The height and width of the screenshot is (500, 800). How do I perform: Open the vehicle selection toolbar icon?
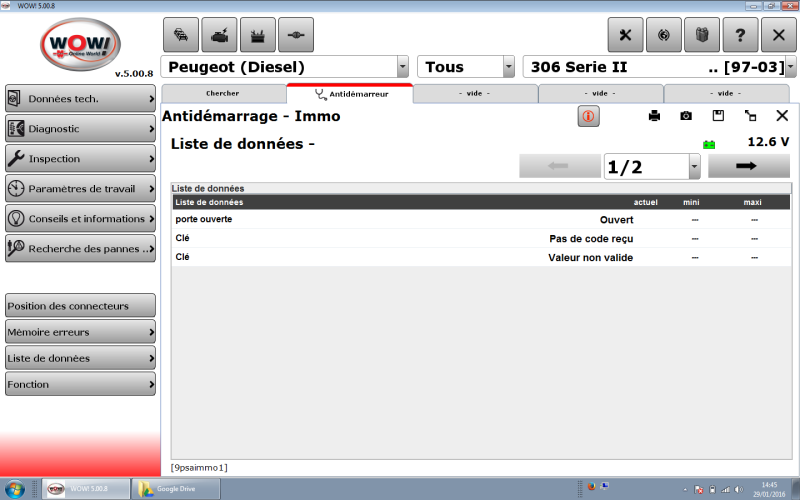181,35
